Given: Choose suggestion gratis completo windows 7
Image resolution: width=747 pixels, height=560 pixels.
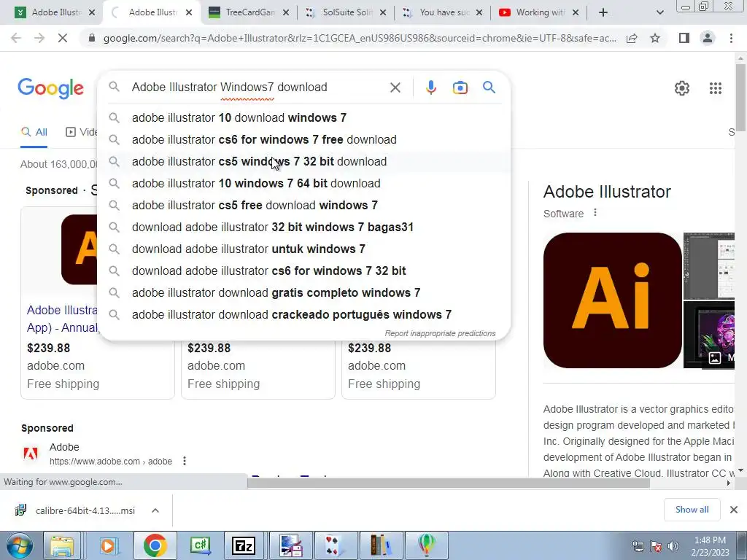Looking at the screenshot, I should pyautogui.click(x=305, y=293).
